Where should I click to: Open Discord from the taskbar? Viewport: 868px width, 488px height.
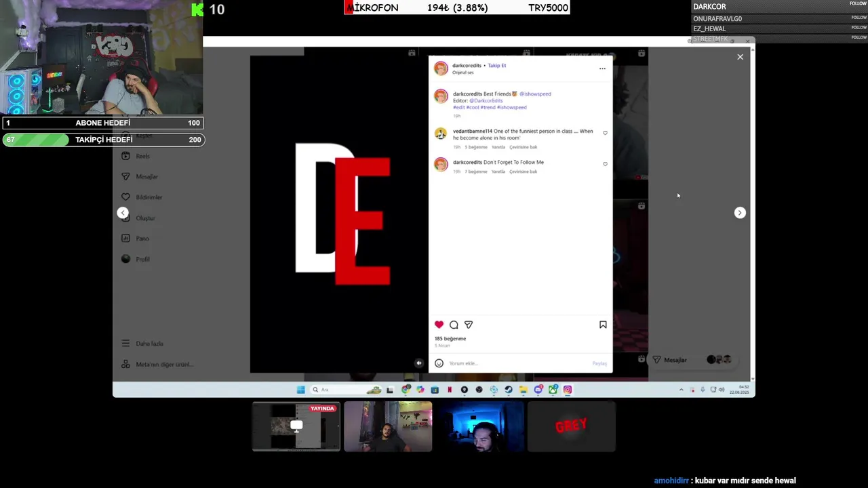(x=538, y=390)
